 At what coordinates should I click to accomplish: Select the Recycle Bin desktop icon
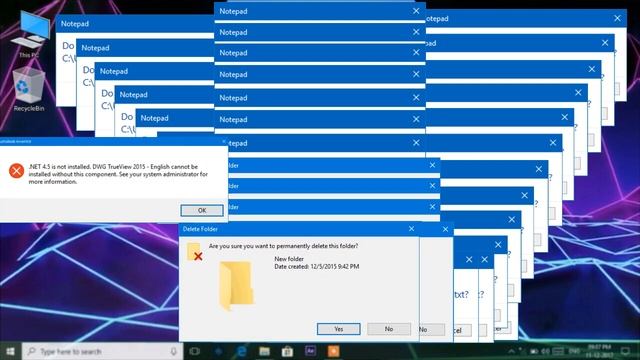click(x=29, y=89)
